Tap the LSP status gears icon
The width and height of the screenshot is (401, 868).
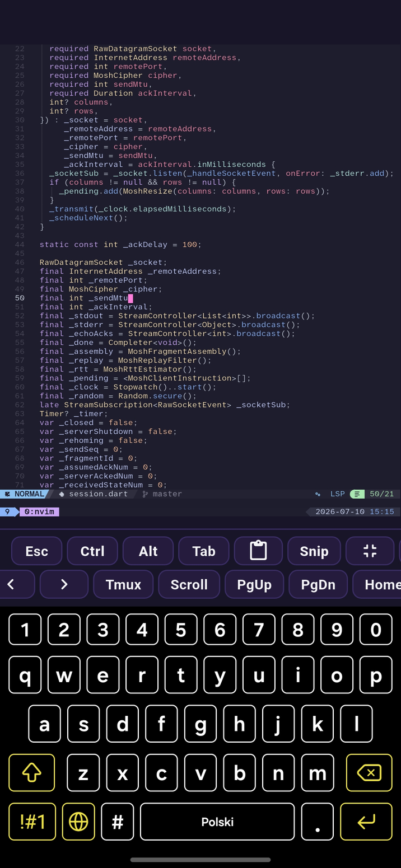point(318,494)
